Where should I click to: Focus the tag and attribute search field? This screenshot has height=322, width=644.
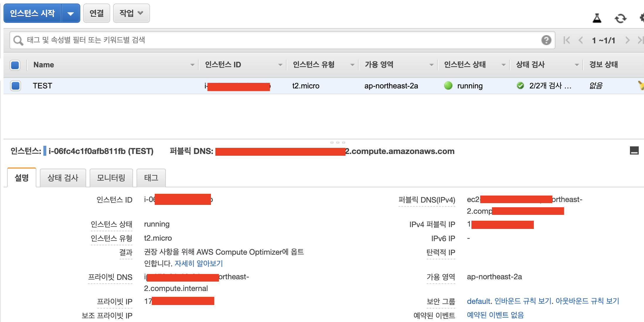[282, 40]
